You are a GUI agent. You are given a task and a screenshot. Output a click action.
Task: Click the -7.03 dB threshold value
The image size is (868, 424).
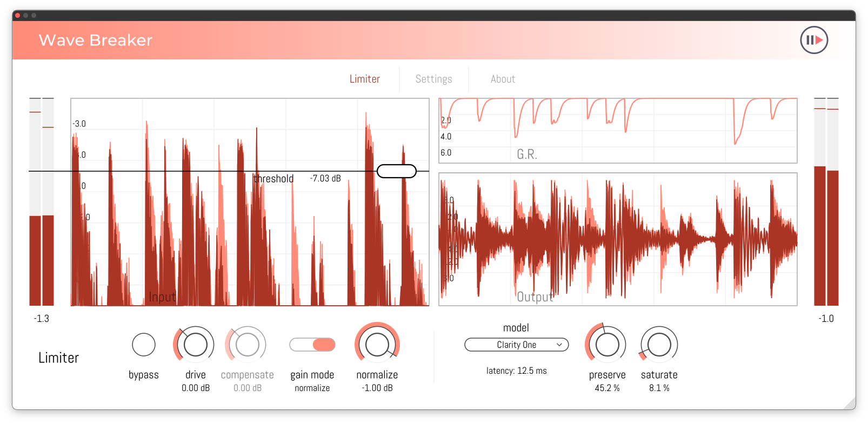(x=325, y=178)
